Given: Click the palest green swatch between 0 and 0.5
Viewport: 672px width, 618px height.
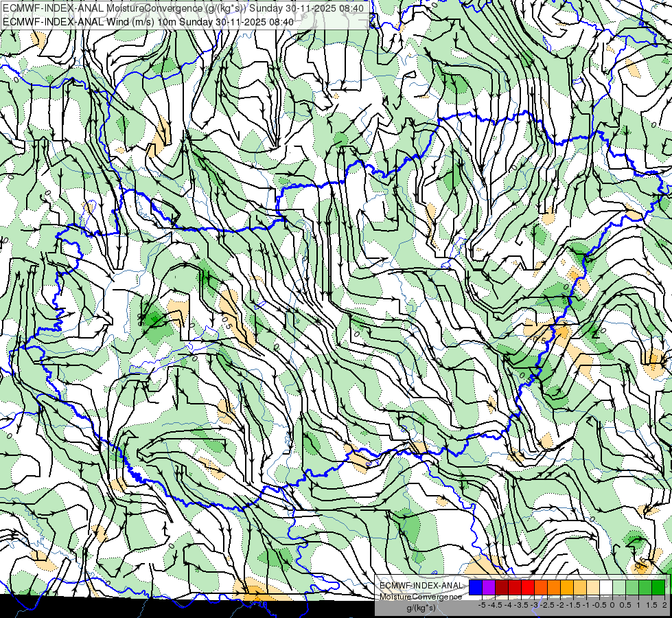Looking at the screenshot, I should (x=619, y=587).
